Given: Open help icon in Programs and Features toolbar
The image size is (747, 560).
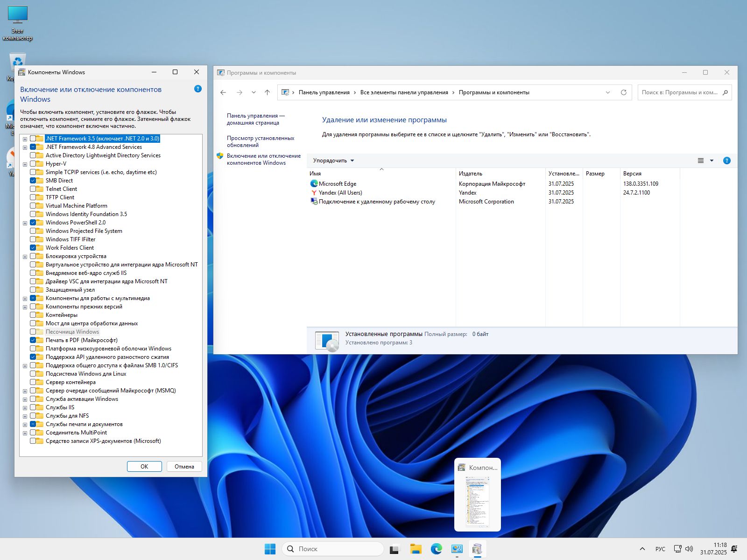Looking at the screenshot, I should coord(726,161).
